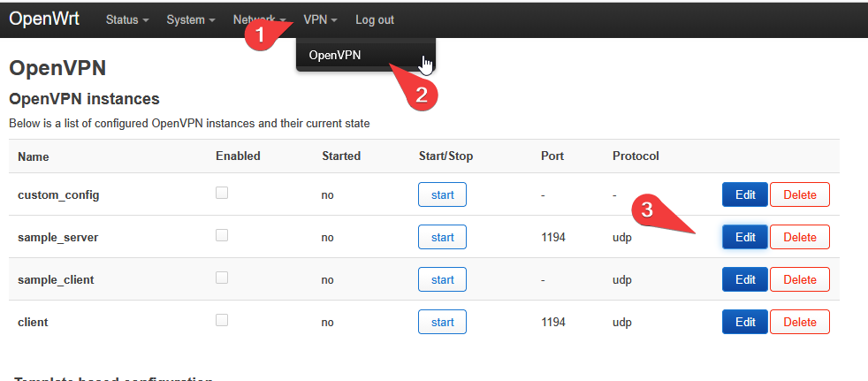Screen dimensions: 868x381
Task: Edit the client instance
Action: pos(745,322)
